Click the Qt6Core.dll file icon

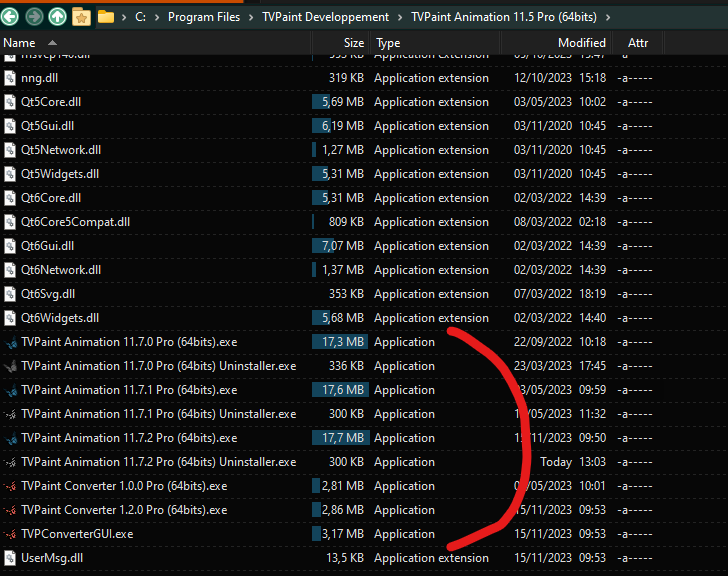(10, 198)
